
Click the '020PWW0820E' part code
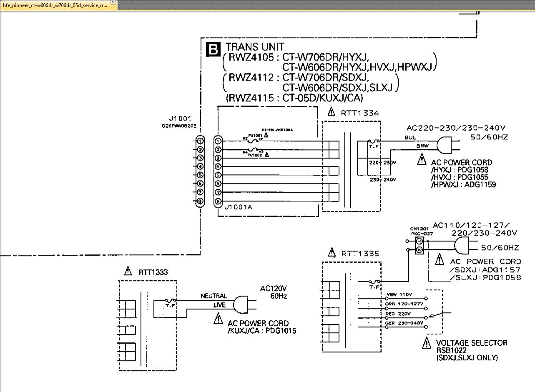point(178,126)
